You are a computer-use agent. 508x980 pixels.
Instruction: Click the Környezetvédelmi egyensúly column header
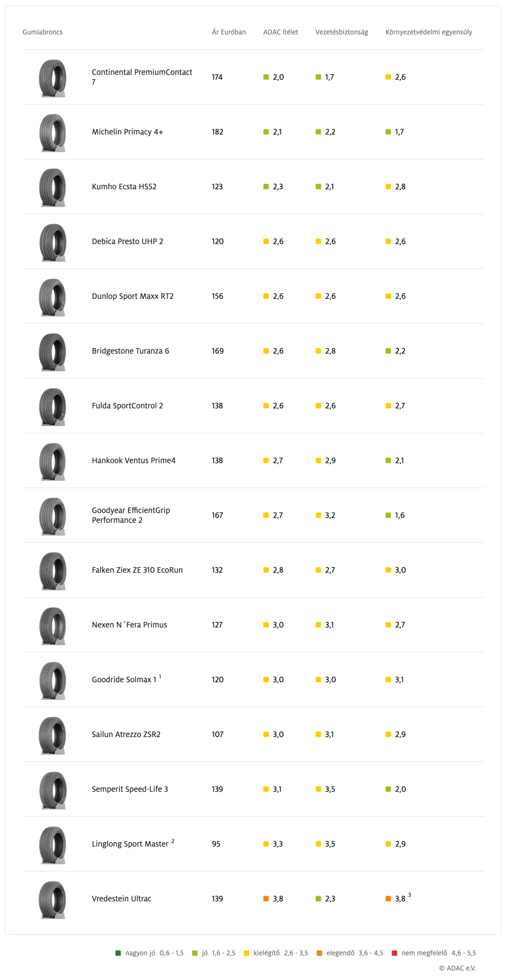coord(429,32)
